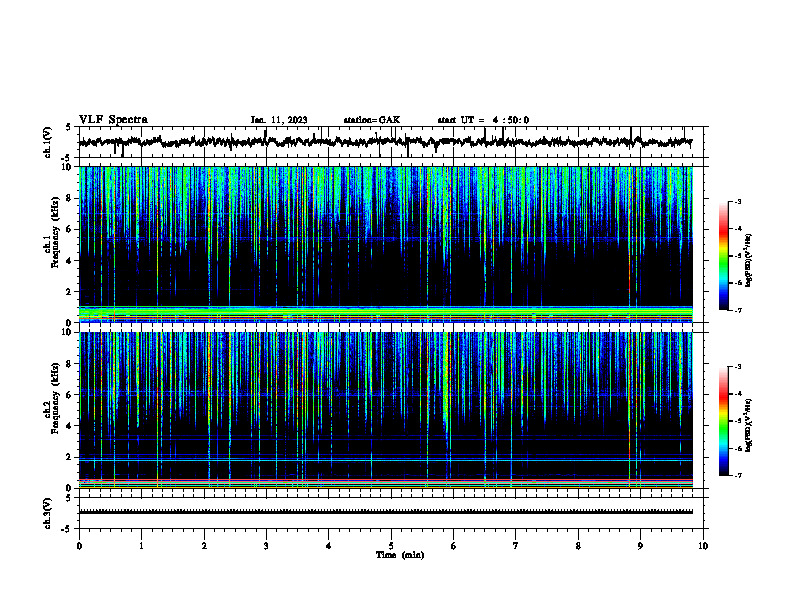792x612 pixels.
Task: Select the 9 minute tick on time axis
Action: click(641, 546)
